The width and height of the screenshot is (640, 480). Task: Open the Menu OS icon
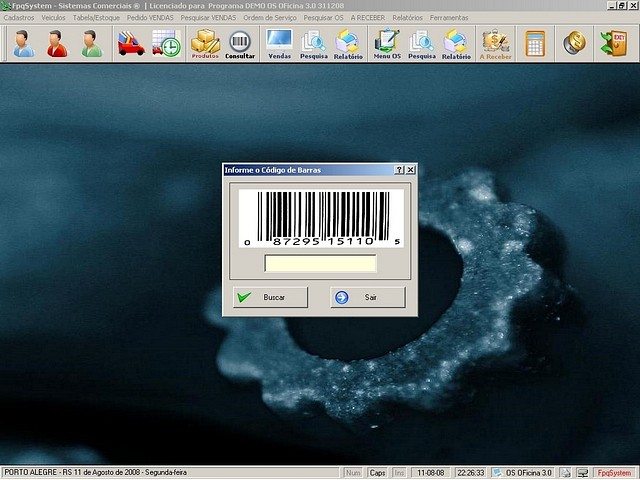(x=387, y=44)
